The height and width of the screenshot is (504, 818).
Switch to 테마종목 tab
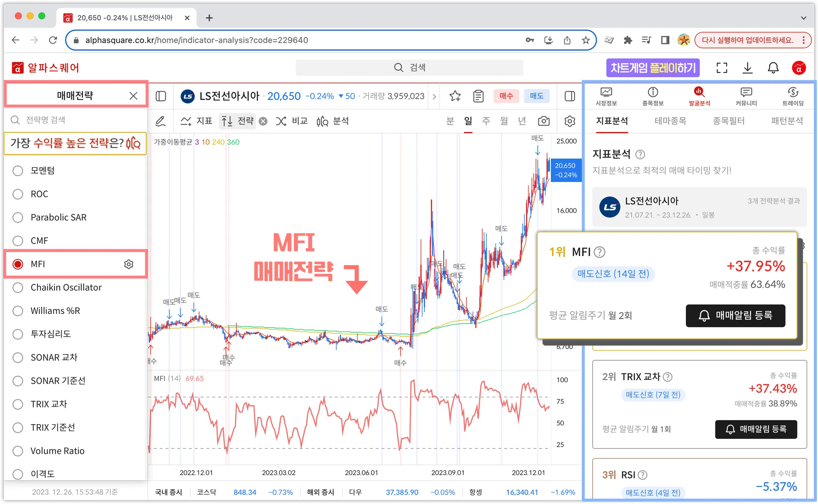tap(670, 121)
